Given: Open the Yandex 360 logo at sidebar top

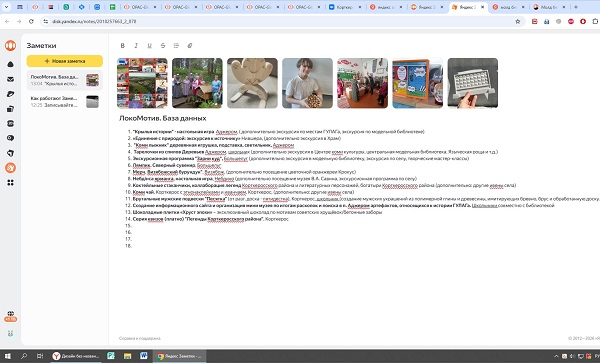Looking at the screenshot, I should [x=10, y=46].
